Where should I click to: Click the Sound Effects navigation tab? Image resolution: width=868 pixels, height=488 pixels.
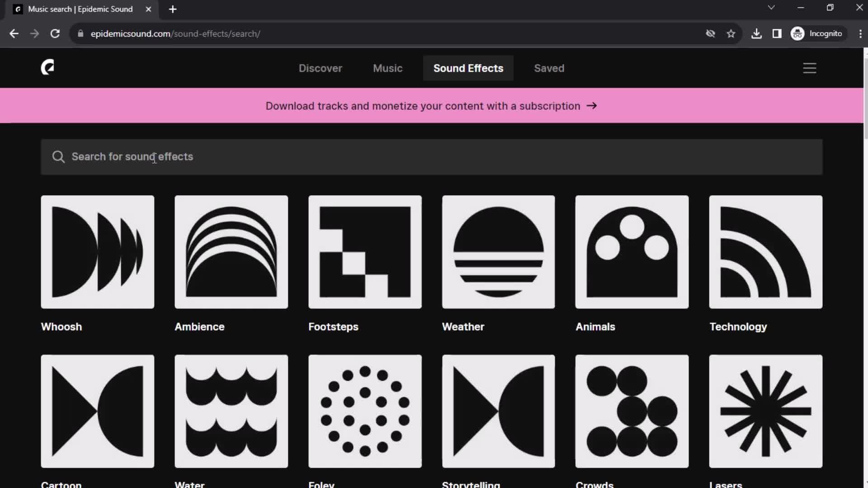pyautogui.click(x=468, y=68)
